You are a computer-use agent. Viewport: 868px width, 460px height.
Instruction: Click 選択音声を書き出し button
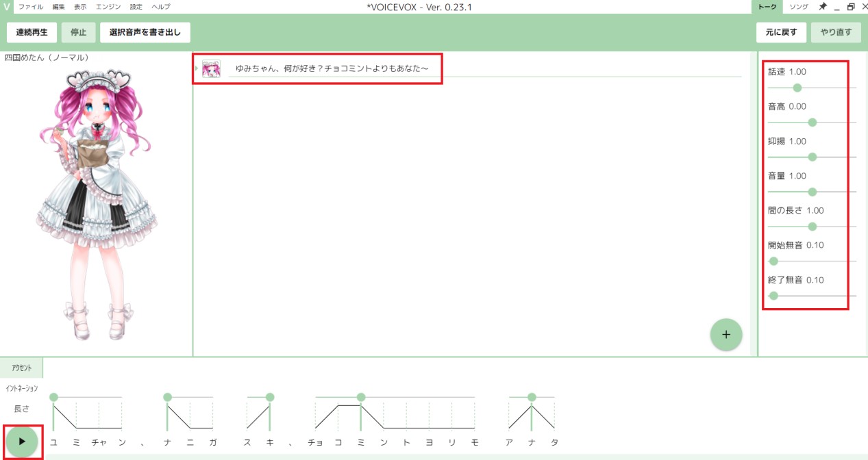145,32
